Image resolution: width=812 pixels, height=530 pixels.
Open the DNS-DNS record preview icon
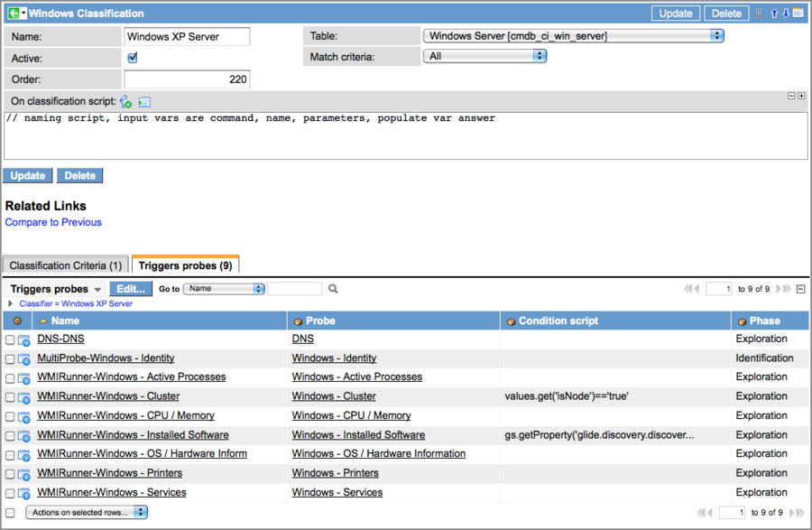[23, 340]
